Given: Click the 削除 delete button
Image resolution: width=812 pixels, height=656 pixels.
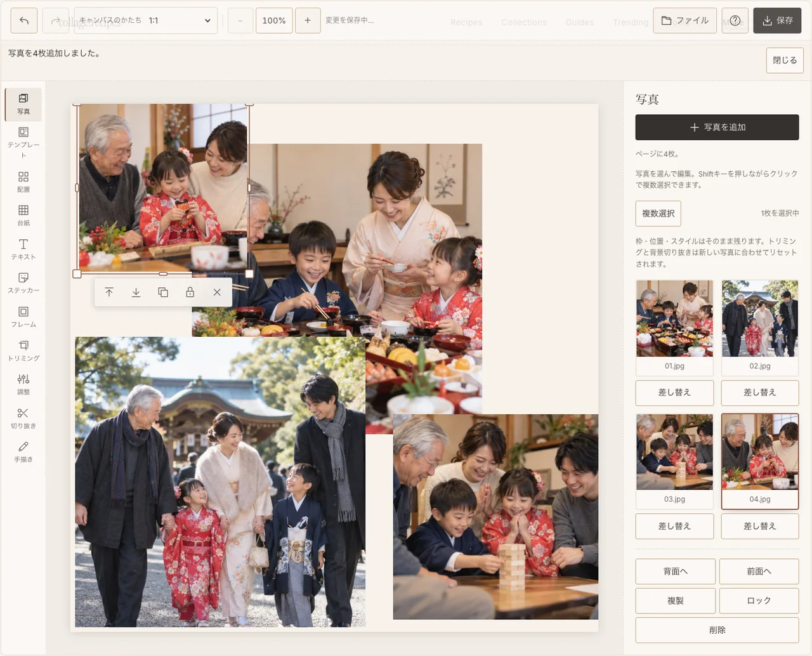Looking at the screenshot, I should click(717, 630).
